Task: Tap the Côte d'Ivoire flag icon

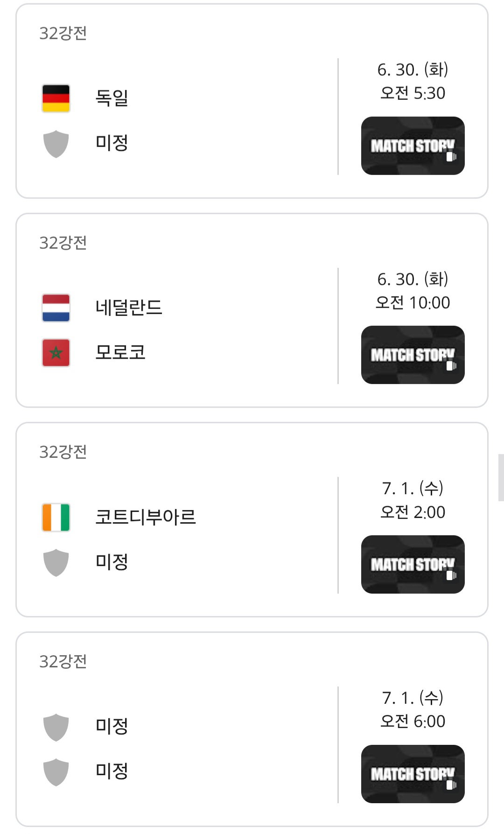Action: [x=56, y=517]
